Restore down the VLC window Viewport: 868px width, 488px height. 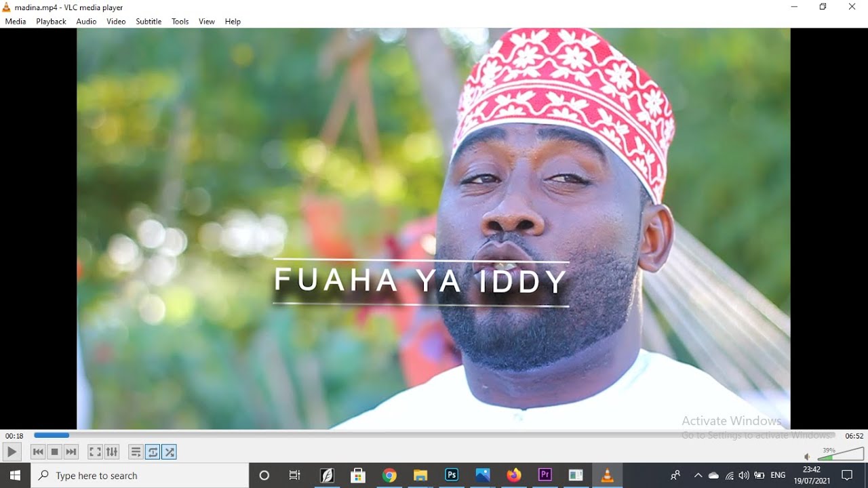pos(823,7)
